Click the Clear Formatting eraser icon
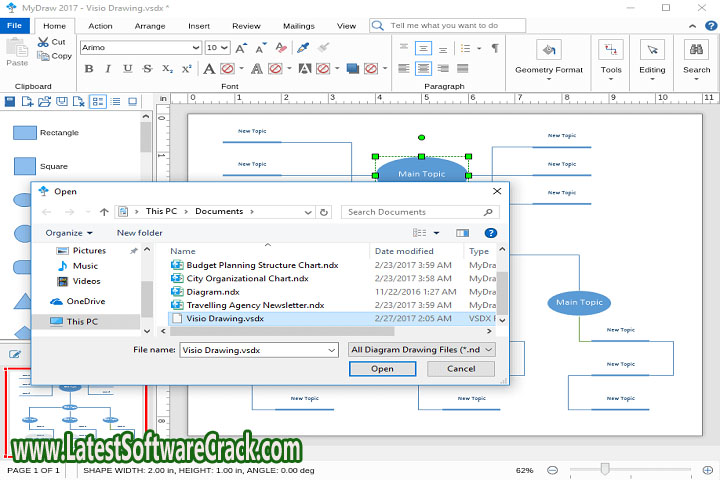720x480 pixels. coord(281,47)
